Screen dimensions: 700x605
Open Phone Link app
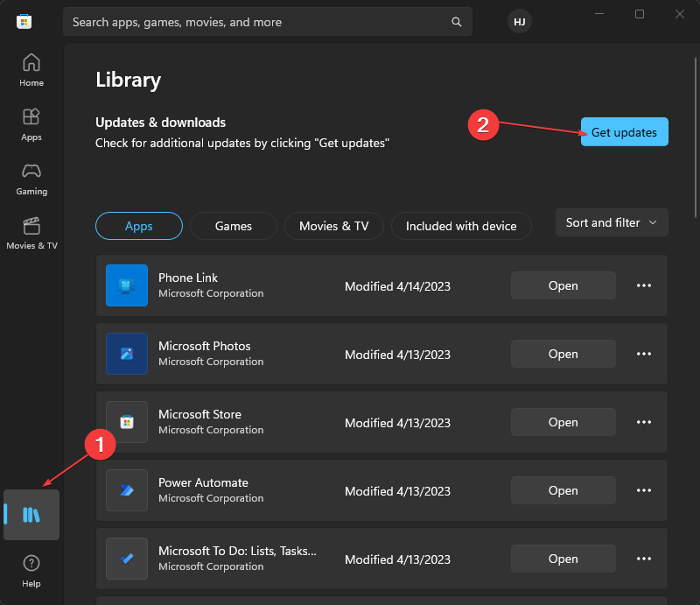pos(563,285)
